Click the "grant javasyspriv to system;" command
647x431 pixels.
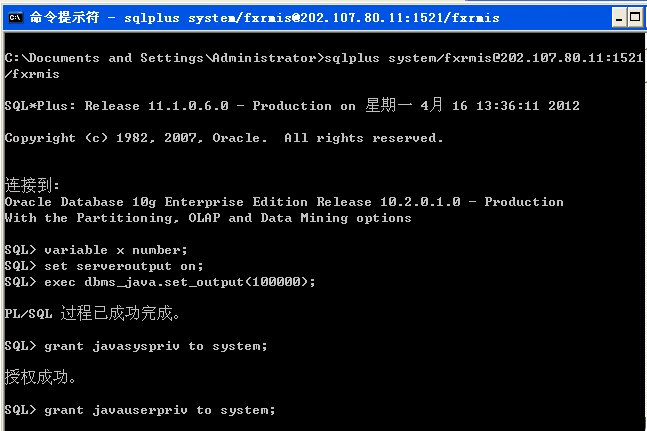[x=156, y=346]
